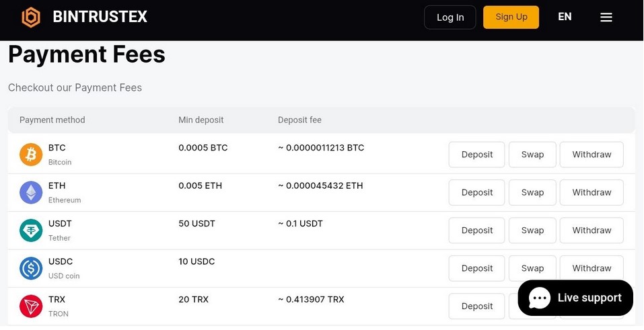This screenshot has width=644, height=330.
Task: Click Swap in the USDC row
Action: coord(532,268)
